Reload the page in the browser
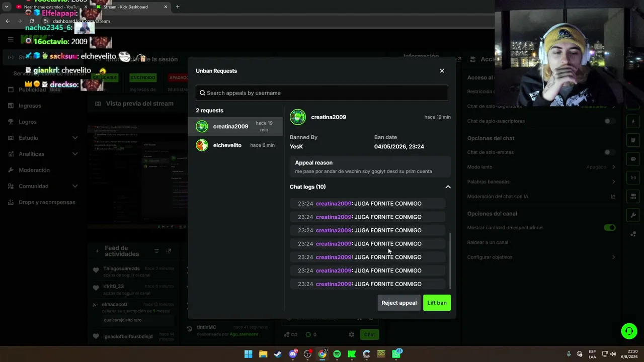 32,21
